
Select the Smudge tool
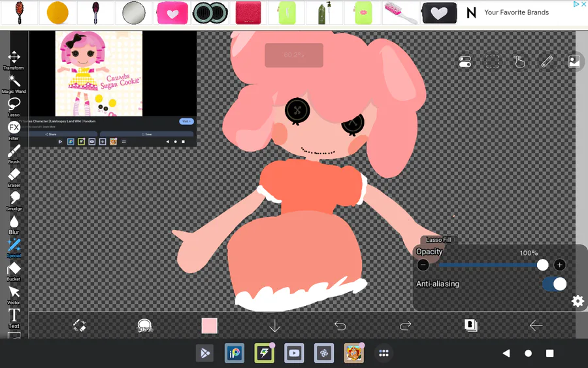(x=14, y=201)
